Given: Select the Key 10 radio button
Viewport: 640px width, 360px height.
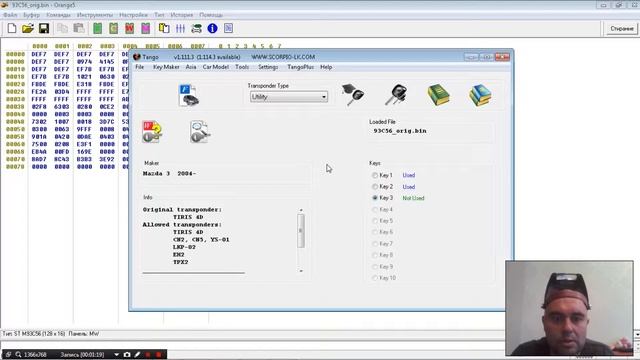Looking at the screenshot, I should (x=375, y=278).
